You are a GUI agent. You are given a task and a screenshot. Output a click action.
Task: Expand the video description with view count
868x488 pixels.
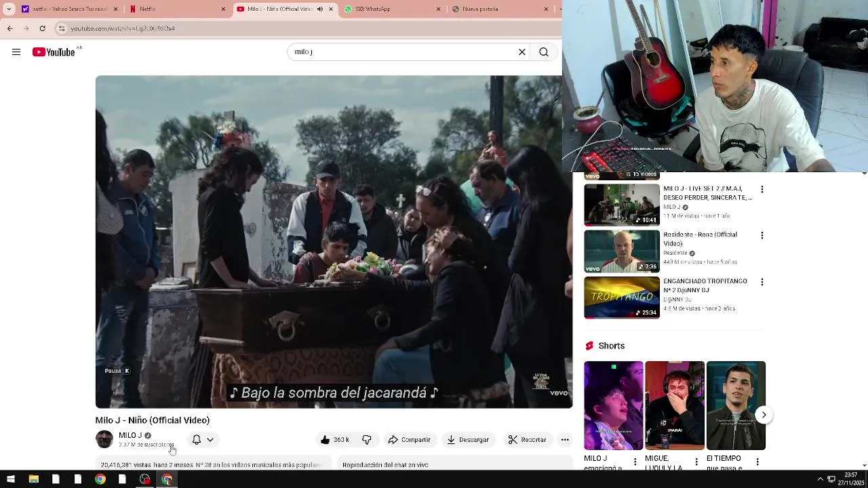213,465
